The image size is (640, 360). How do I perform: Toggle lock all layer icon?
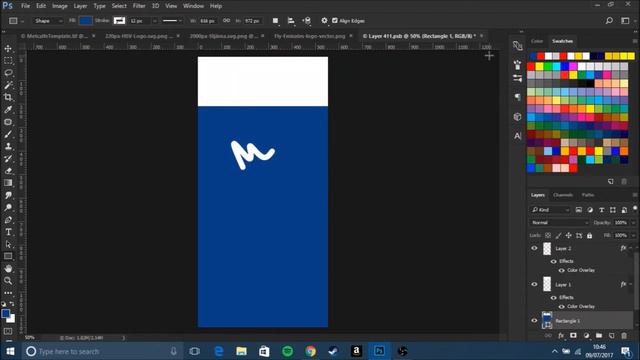pyautogui.click(x=589, y=236)
